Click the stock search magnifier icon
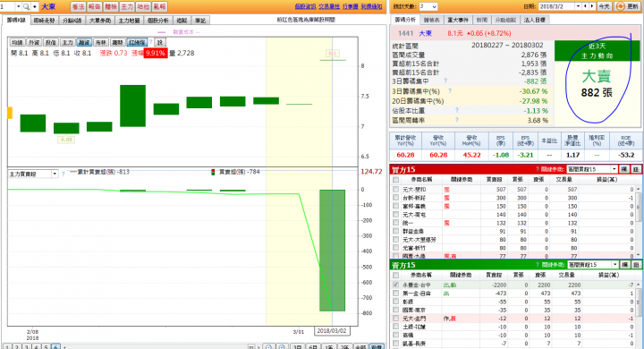The image size is (644, 349). [x=26, y=6]
